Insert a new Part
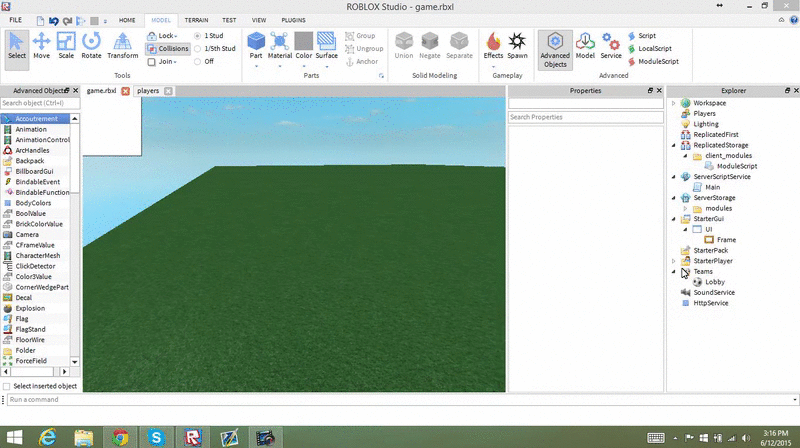800x448 pixels. click(256, 45)
